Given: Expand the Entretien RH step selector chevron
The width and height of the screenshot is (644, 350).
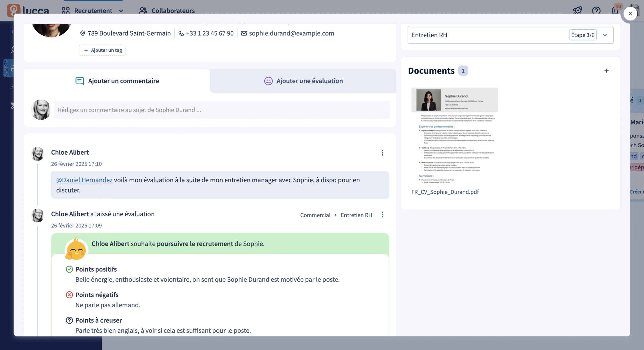Looking at the screenshot, I should (x=605, y=35).
